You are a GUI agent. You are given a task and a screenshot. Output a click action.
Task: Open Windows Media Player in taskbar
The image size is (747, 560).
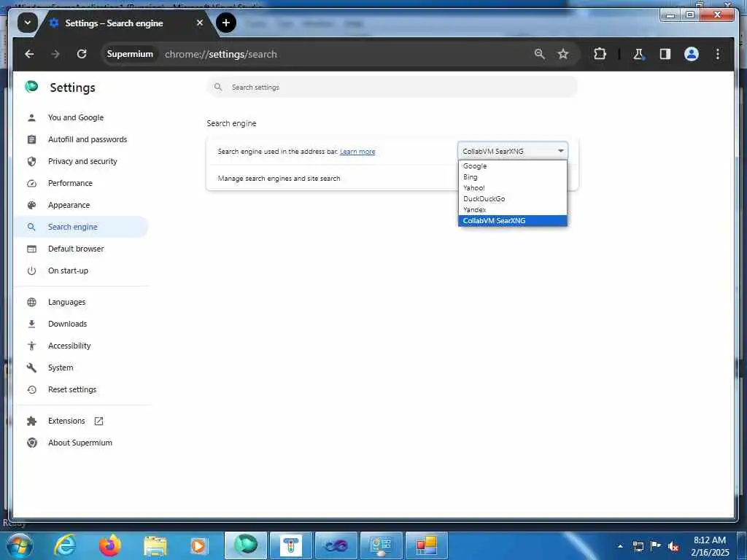[x=198, y=546]
